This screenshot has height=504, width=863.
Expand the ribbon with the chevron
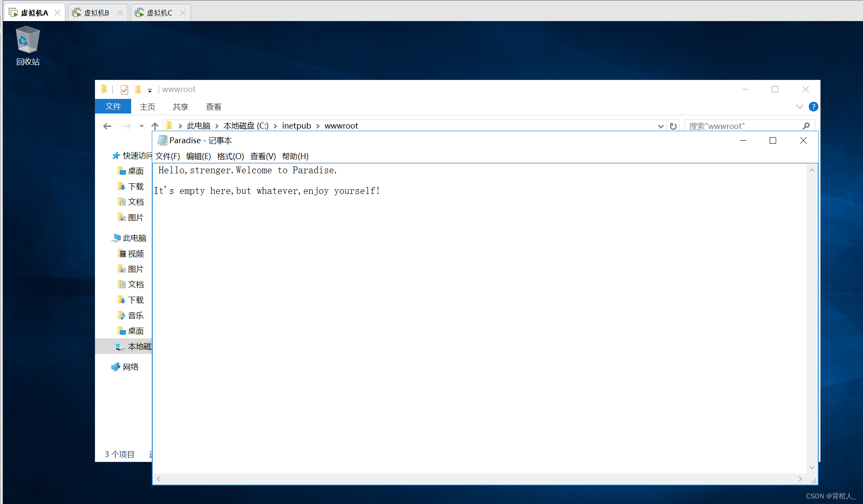(x=799, y=107)
